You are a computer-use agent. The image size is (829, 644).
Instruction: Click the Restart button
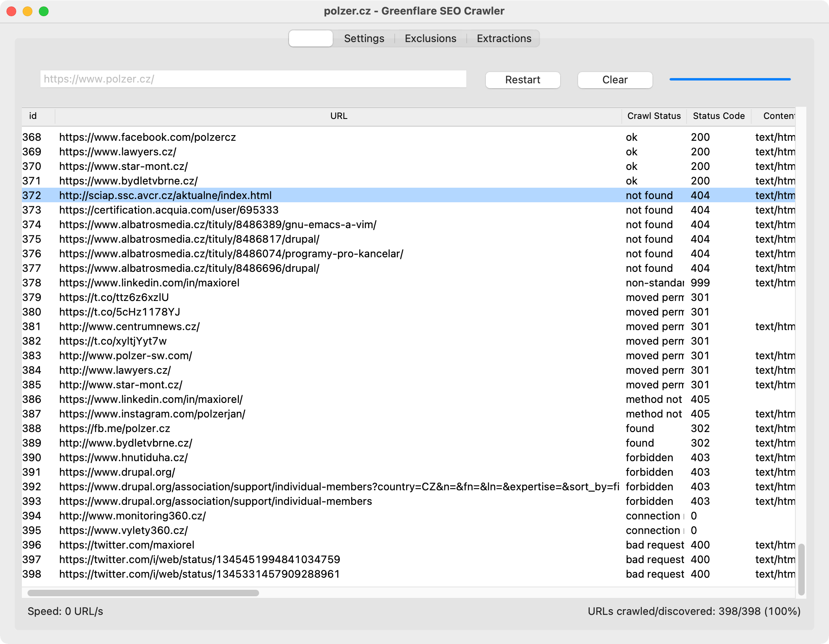click(522, 80)
